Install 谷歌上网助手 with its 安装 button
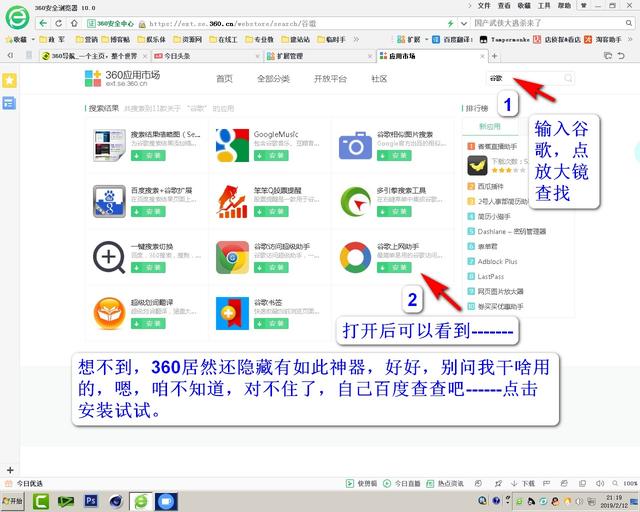The image size is (640, 512). 394,267
